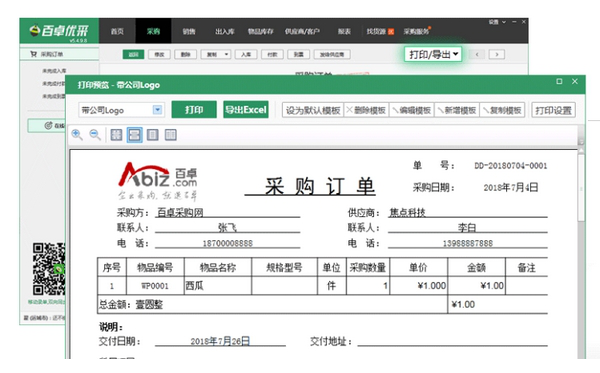Image resolution: width=600 pixels, height=373 pixels.
Task: Select the two-column page view icon
Action: (x=171, y=135)
